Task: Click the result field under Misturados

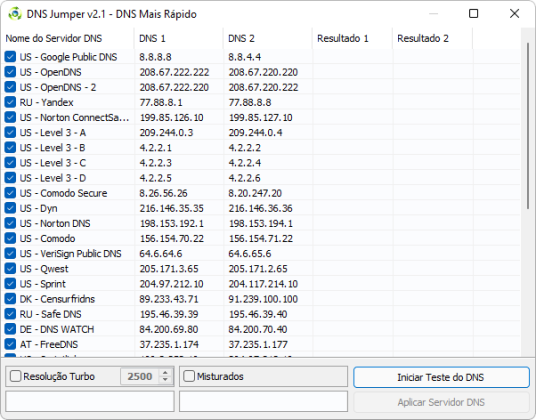Action: (264, 402)
